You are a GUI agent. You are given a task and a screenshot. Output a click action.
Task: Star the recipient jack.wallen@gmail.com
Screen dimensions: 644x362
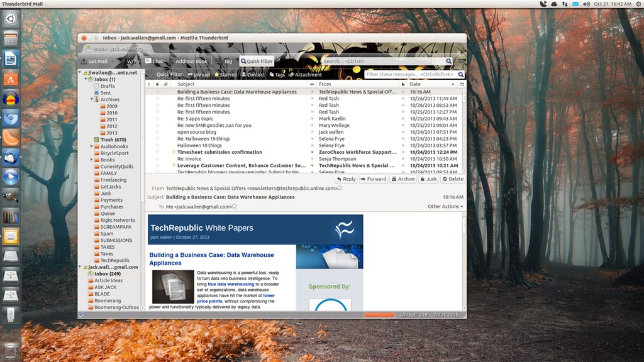(x=234, y=206)
